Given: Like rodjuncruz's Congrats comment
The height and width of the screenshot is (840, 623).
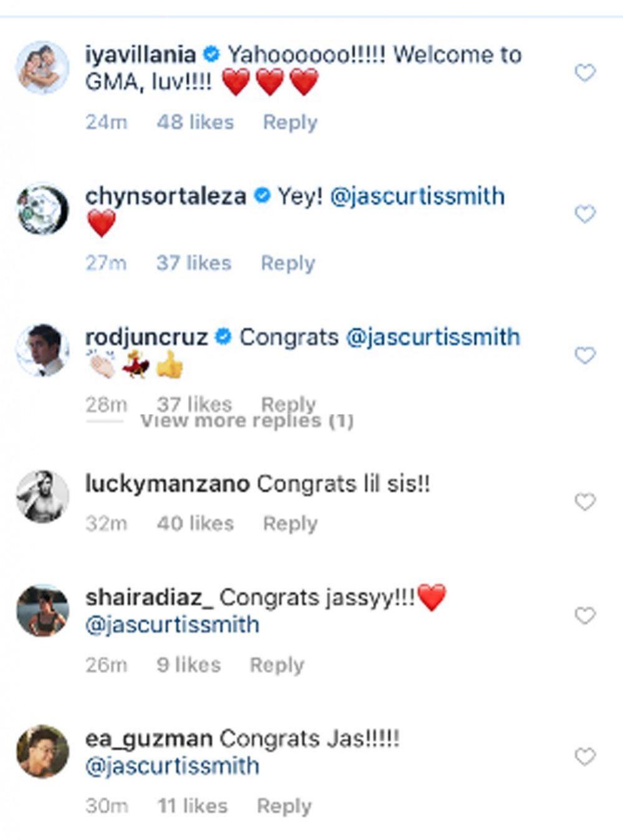Looking at the screenshot, I should (x=584, y=356).
